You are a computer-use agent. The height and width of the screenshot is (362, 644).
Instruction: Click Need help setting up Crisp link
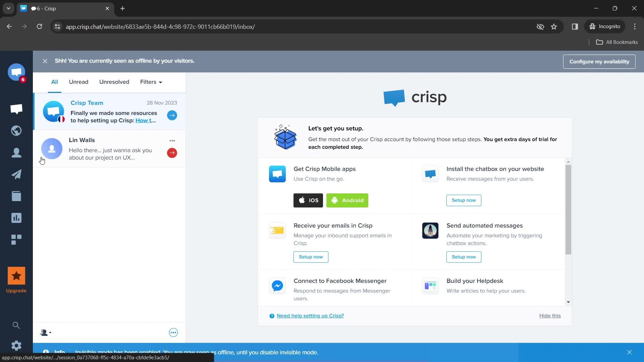pyautogui.click(x=310, y=316)
